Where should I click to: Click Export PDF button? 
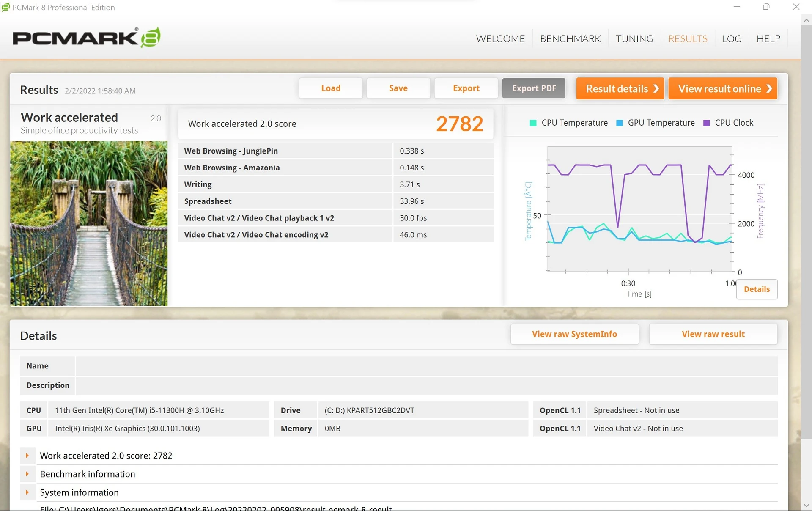pyautogui.click(x=534, y=88)
